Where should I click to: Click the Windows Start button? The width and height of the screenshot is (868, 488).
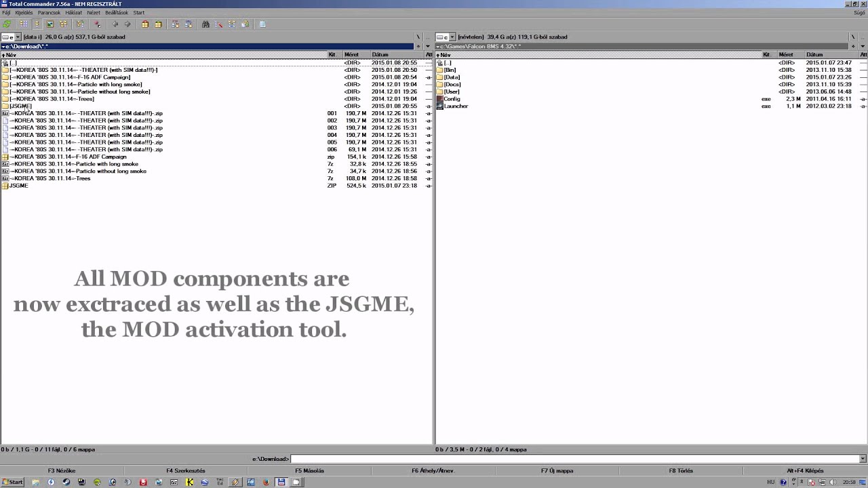(12, 482)
